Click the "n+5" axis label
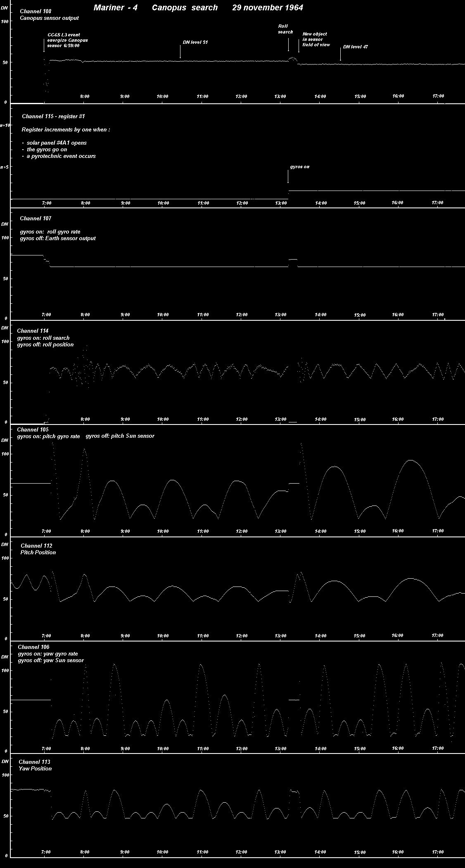Viewport: 465px width, 868px height. click(5, 167)
